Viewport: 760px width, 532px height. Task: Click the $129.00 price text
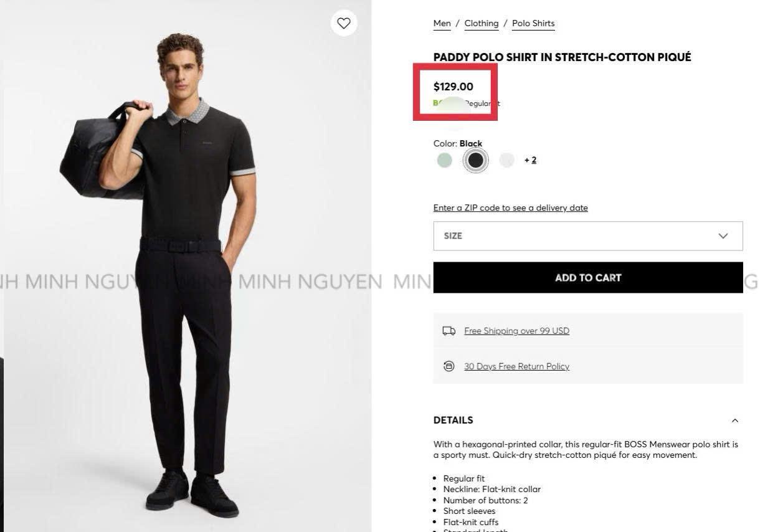(453, 87)
